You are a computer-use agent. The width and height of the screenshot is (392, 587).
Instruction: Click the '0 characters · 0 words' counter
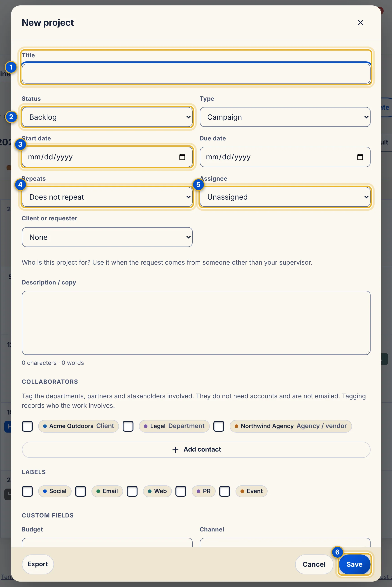coord(53,363)
